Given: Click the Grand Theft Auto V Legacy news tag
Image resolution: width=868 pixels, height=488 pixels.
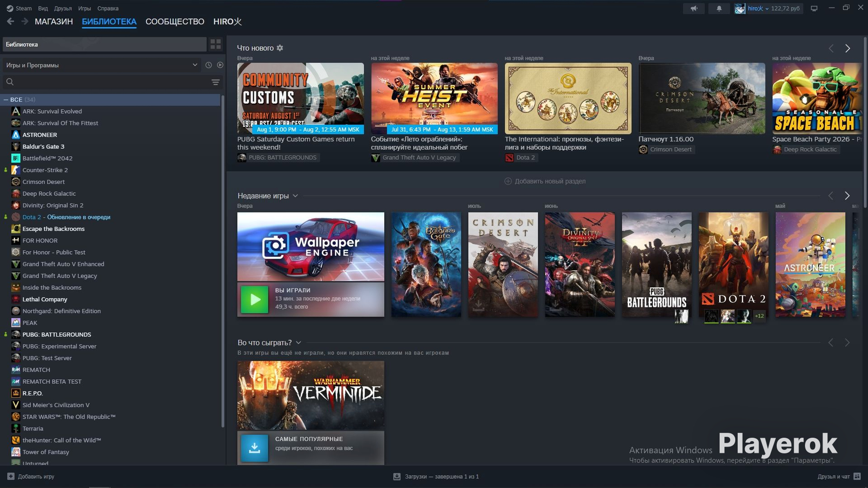Looking at the screenshot, I should pyautogui.click(x=414, y=158).
